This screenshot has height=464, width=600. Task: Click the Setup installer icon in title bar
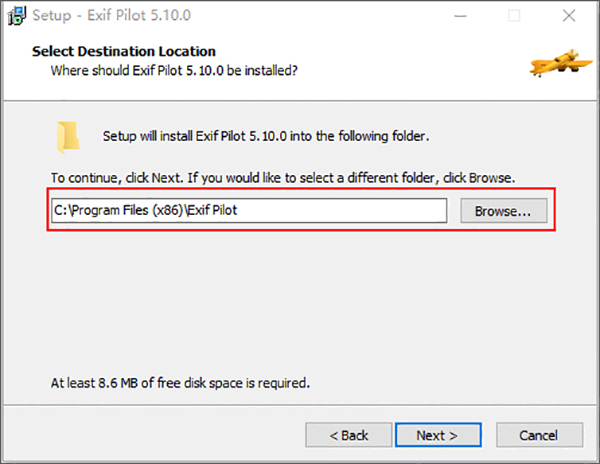tap(17, 16)
